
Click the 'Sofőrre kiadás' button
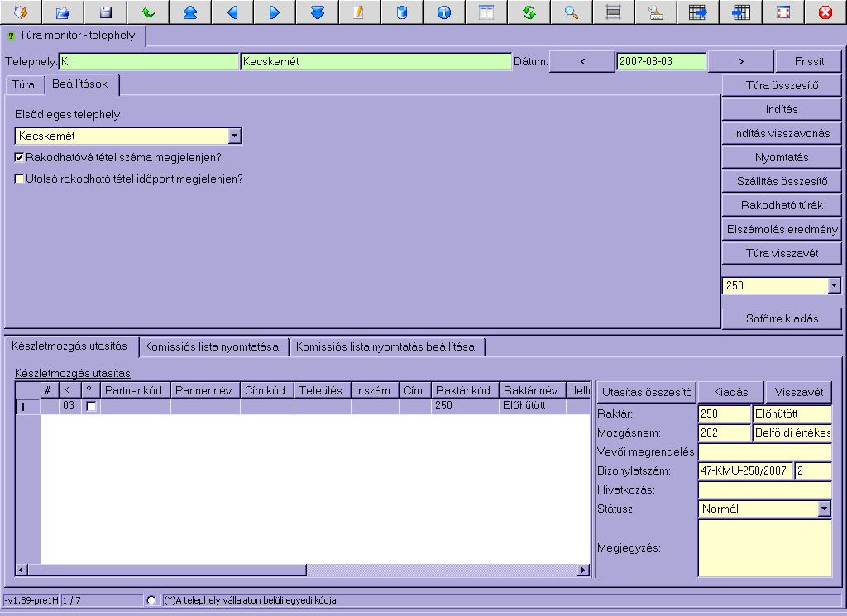782,318
